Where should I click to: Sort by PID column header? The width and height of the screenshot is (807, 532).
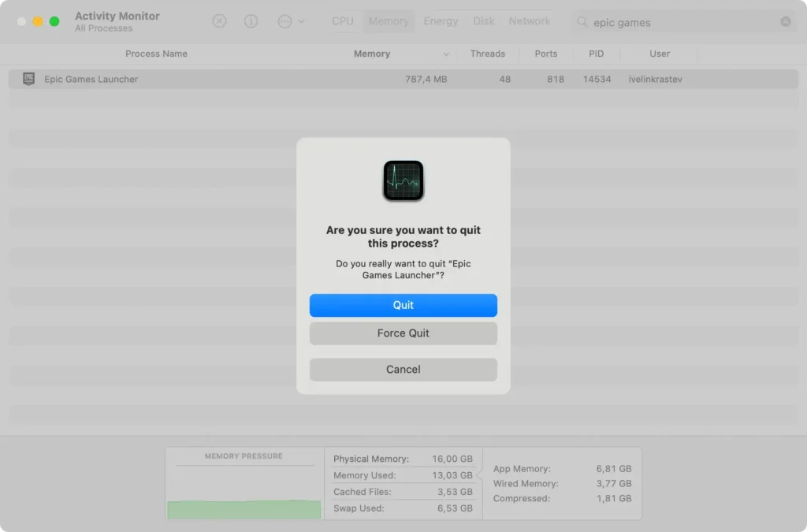click(596, 54)
